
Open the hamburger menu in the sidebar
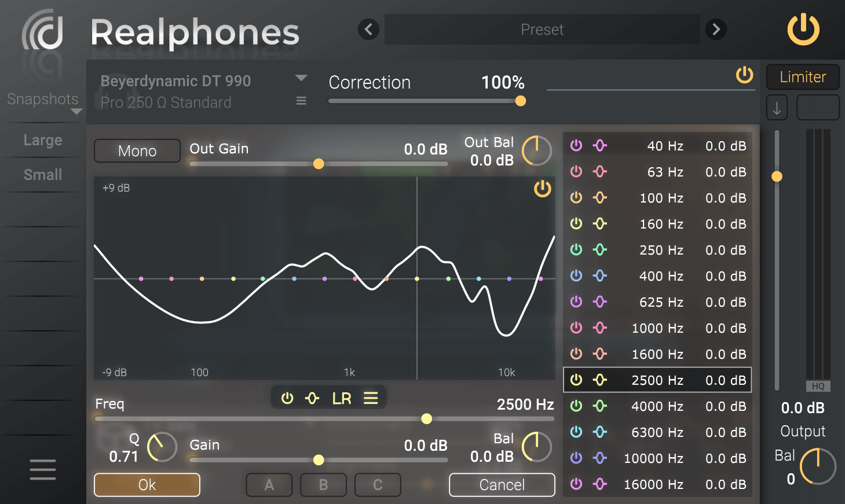tap(43, 469)
